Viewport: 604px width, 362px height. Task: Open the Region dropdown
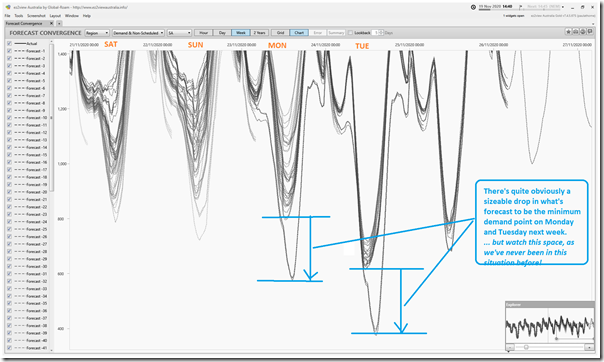[x=97, y=33]
